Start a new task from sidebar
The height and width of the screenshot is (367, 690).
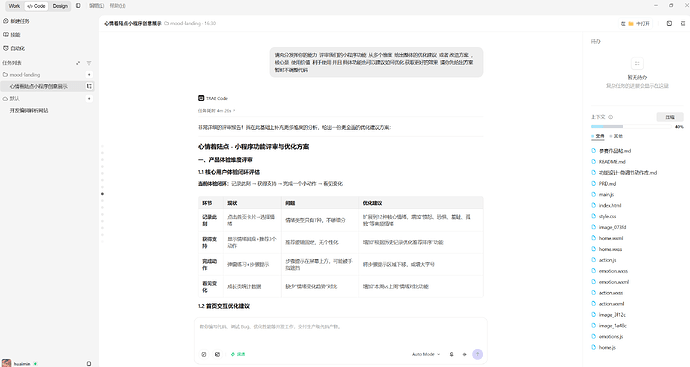pos(16,21)
